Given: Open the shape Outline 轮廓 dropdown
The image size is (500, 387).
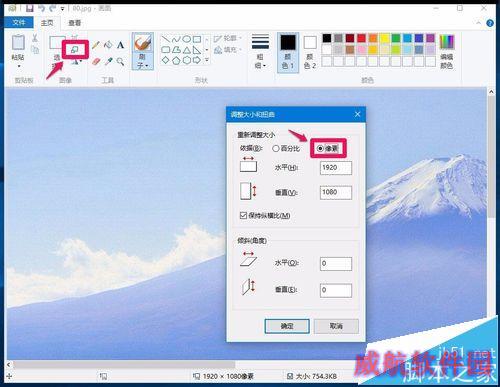Looking at the screenshot, I should coord(228,39).
